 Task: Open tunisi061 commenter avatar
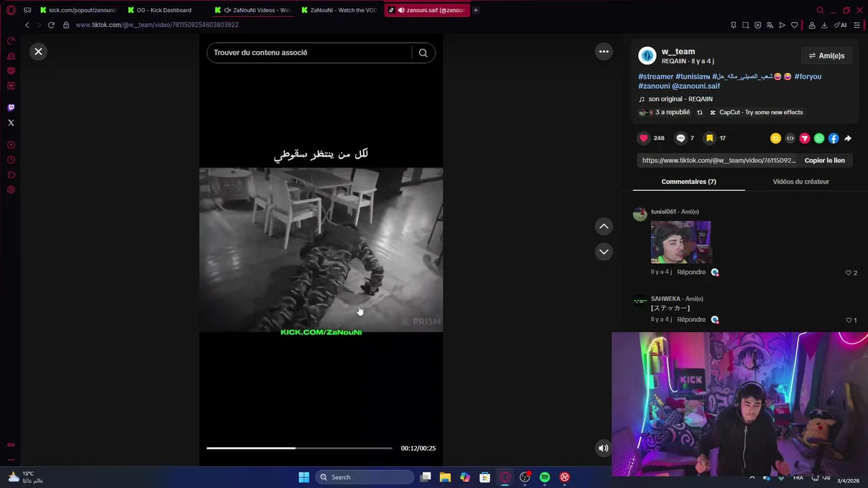pos(640,214)
